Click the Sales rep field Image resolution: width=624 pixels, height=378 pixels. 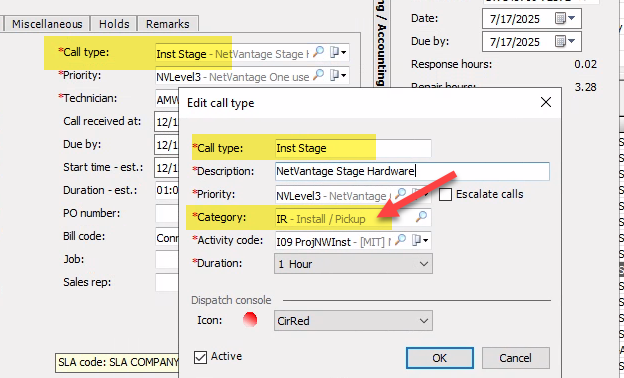point(167,283)
